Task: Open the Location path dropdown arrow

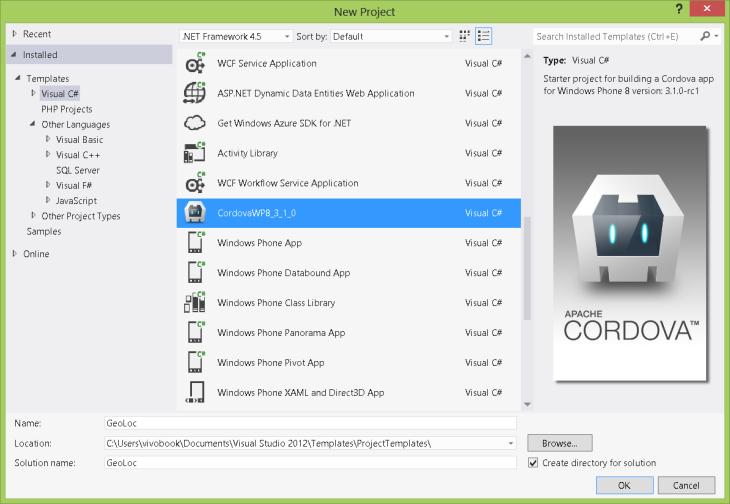Action: (511, 444)
